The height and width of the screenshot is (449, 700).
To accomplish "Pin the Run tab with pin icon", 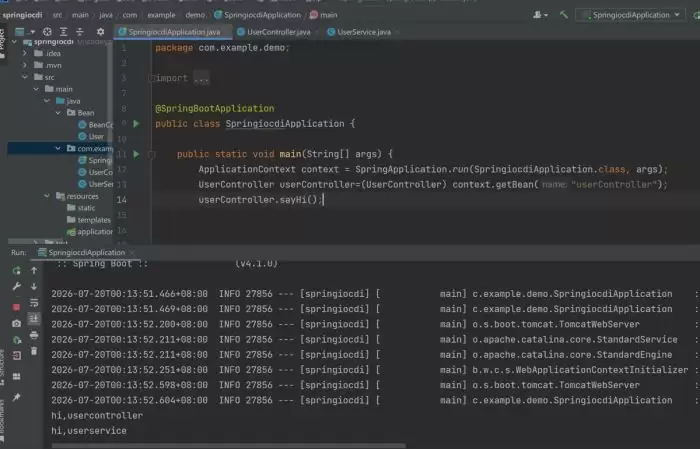I will (x=17, y=397).
